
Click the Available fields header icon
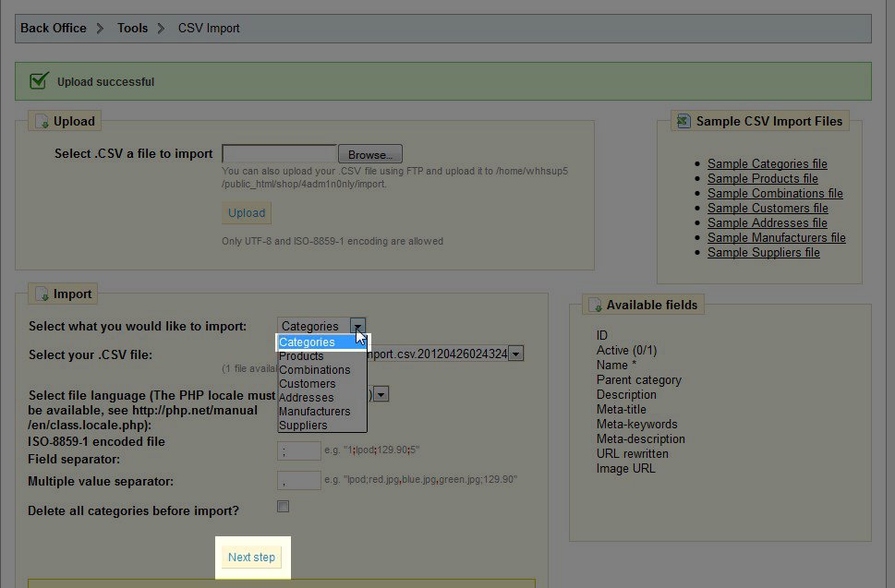[x=596, y=305]
